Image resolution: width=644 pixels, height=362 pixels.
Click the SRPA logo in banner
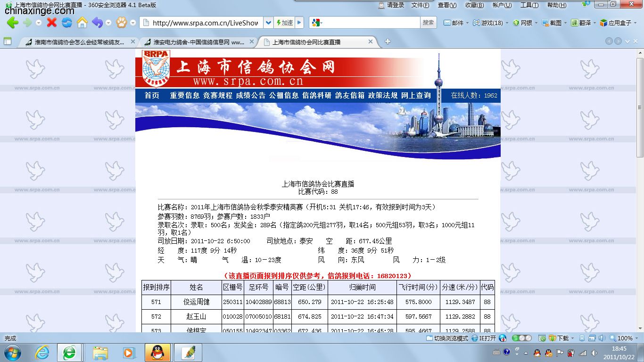(156, 68)
